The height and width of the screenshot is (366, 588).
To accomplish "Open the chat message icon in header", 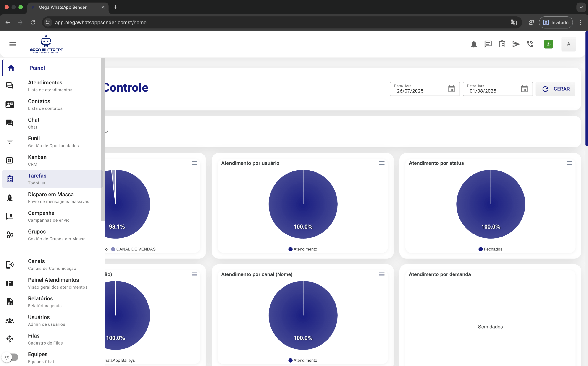I will [488, 44].
